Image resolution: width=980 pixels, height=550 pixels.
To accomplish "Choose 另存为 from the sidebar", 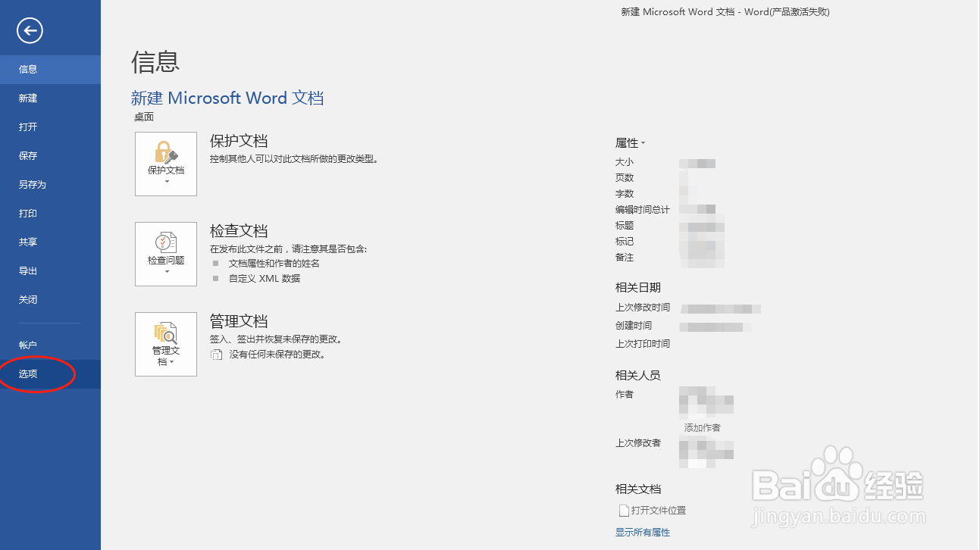I will [x=50, y=185].
